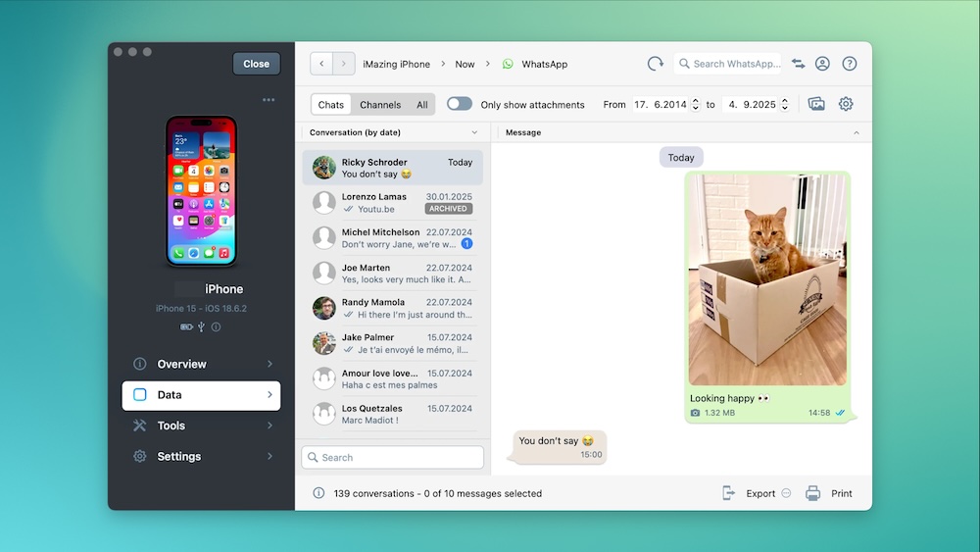Viewport: 980px width, 552px height.
Task: Navigate back with the left arrow button
Action: coord(321,64)
